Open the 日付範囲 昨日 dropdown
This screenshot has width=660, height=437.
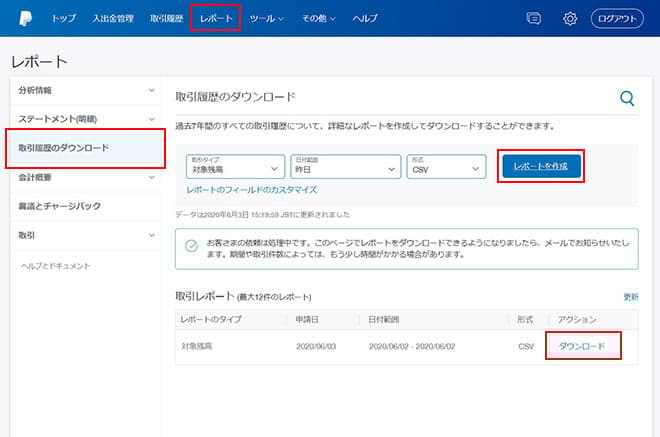click(345, 166)
